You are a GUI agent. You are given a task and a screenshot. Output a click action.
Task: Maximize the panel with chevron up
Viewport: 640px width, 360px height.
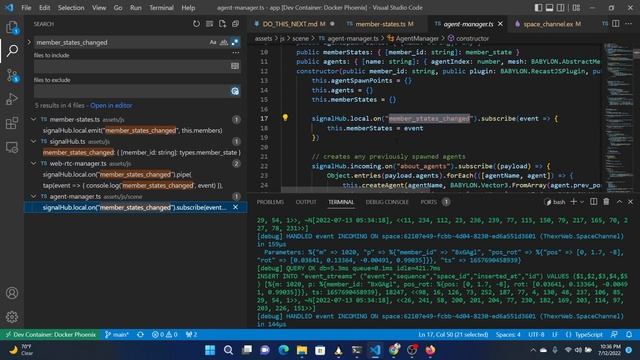click(619, 202)
